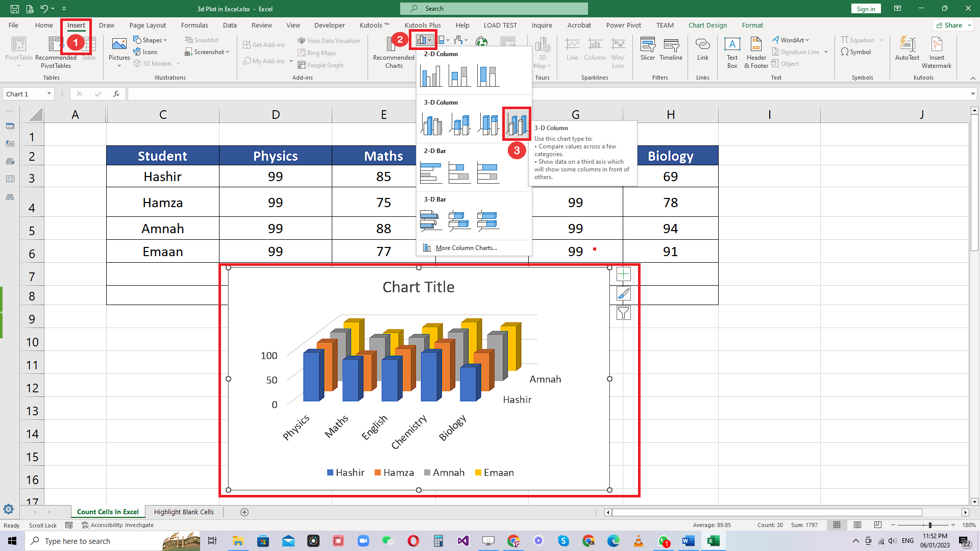Click the chart filter funnel button
The width and height of the screenshot is (980, 551).
tap(624, 313)
